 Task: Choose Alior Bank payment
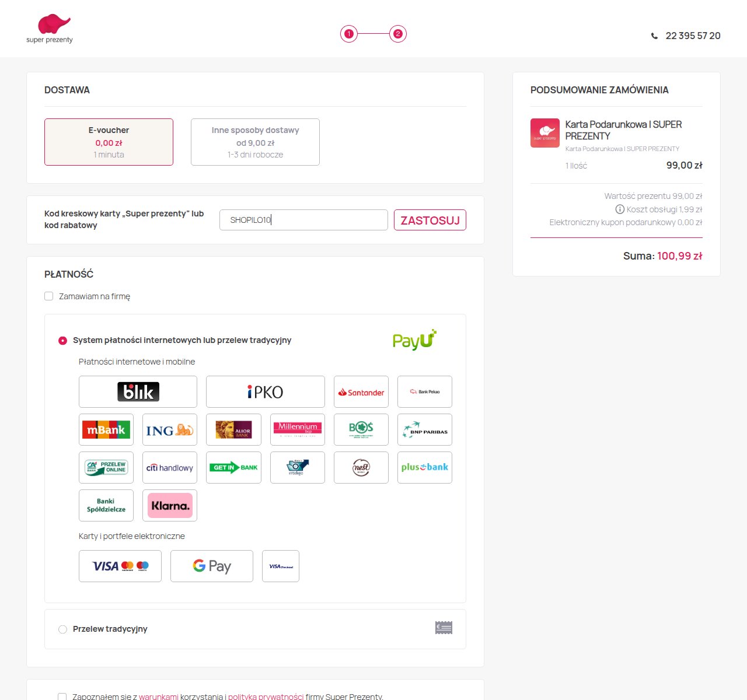(x=233, y=430)
